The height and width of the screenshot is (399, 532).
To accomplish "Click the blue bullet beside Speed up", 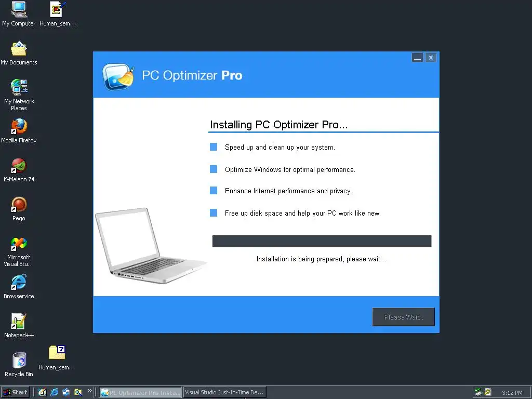I will click(x=214, y=147).
